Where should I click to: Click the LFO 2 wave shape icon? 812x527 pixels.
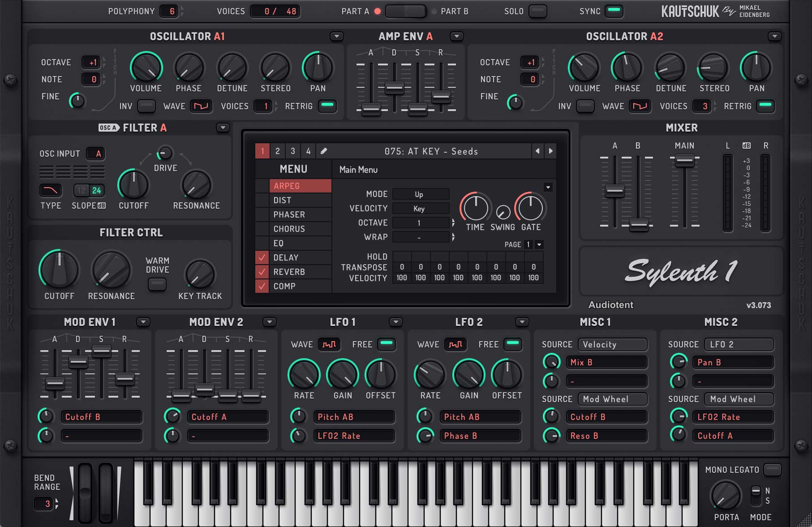point(455,344)
